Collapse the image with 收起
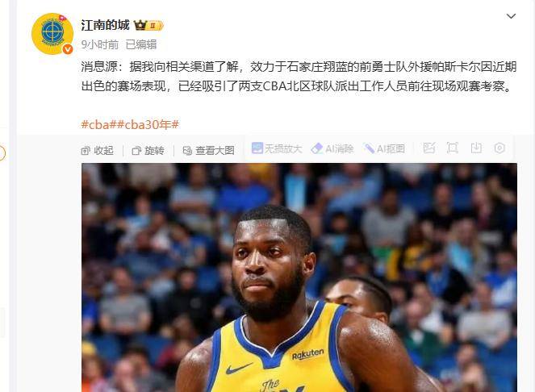Viewport: 535px width, 392px height. point(98,151)
